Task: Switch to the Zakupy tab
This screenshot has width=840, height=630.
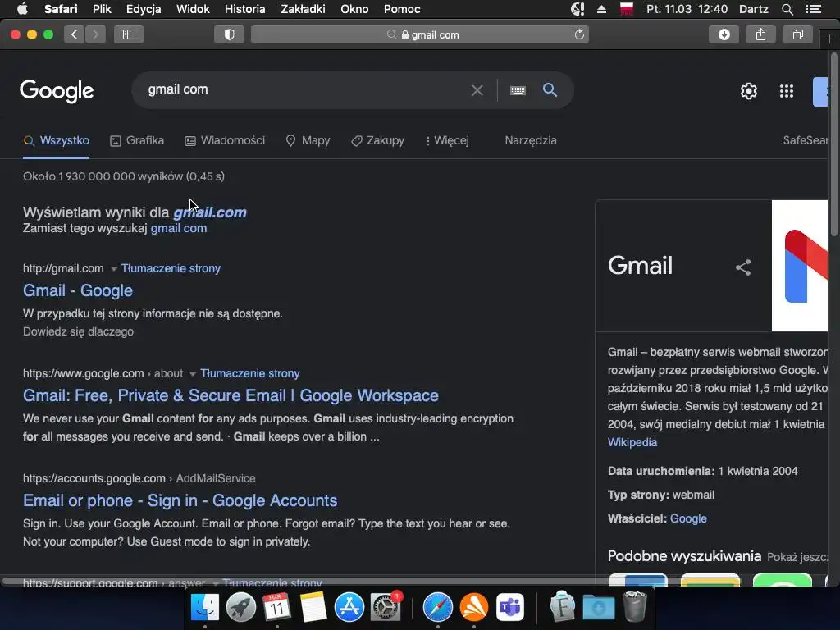Action: pyautogui.click(x=377, y=141)
